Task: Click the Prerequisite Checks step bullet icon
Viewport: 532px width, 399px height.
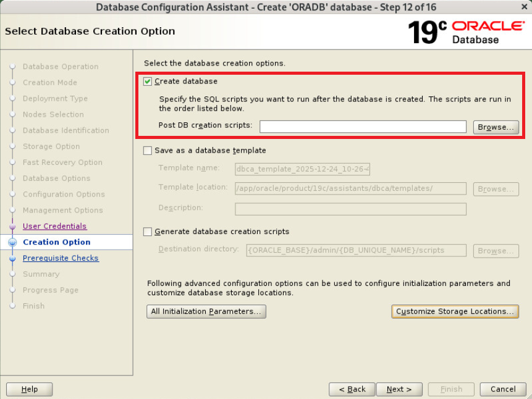Action: [x=12, y=259]
